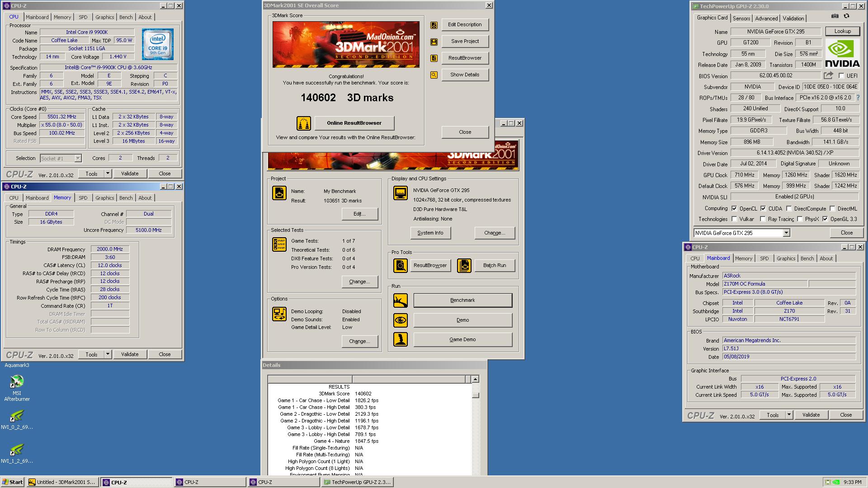868x488 pixels.
Task: Toggle the DirectCompute checkbox
Action: pos(789,209)
